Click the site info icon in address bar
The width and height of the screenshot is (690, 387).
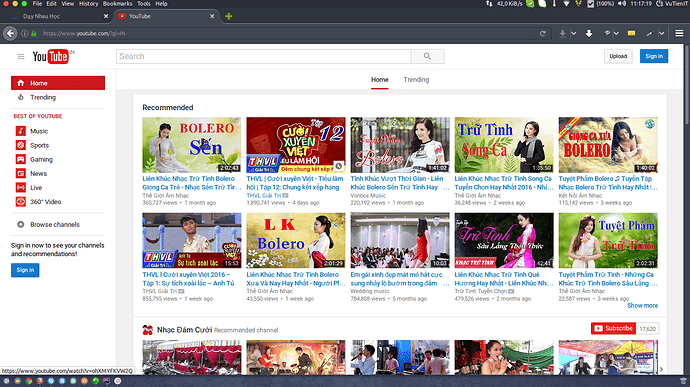pos(25,33)
